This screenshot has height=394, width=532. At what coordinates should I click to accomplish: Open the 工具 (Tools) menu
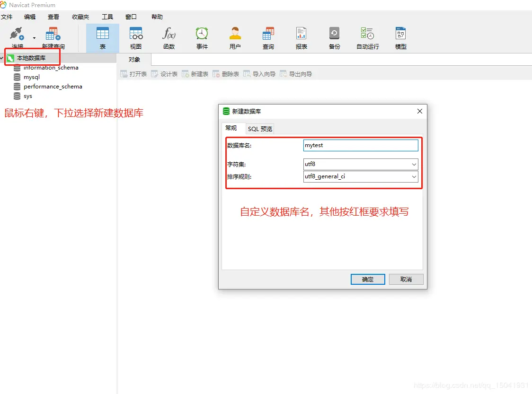click(107, 17)
